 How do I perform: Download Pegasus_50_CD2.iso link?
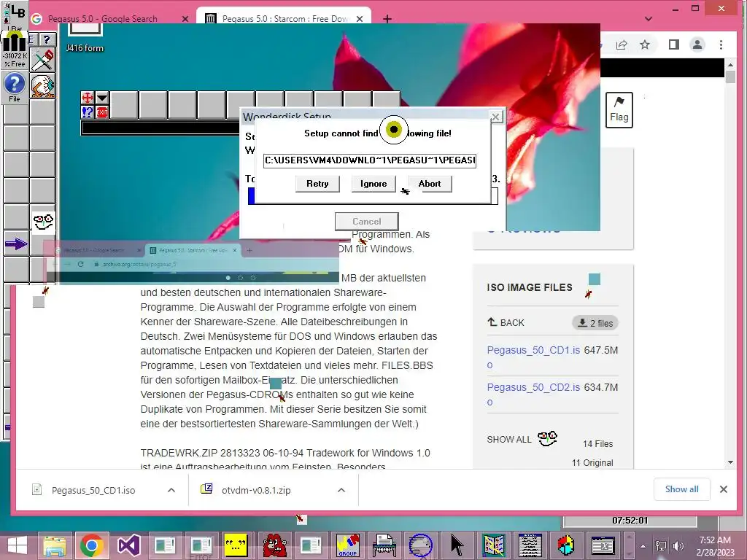click(x=533, y=394)
